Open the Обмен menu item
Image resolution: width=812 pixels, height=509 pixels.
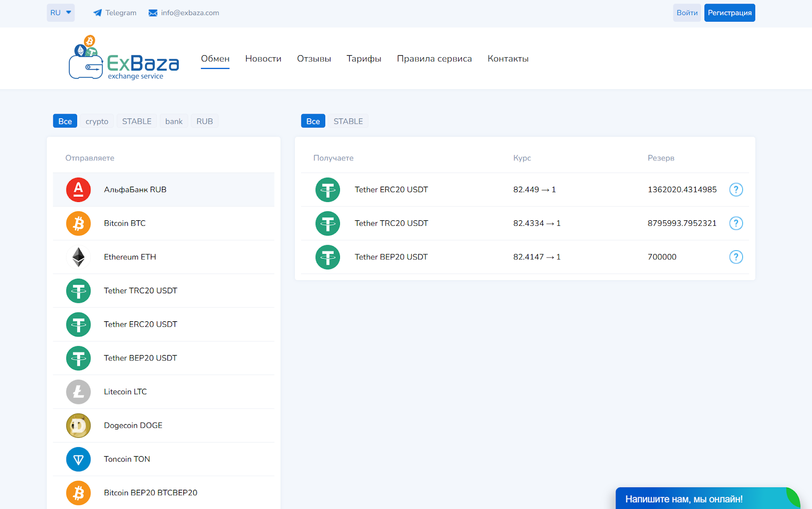(x=215, y=59)
